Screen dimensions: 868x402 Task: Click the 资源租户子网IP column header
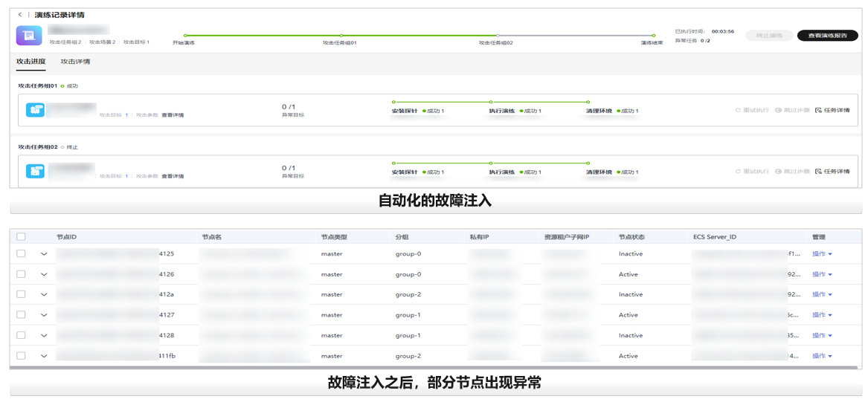point(566,236)
